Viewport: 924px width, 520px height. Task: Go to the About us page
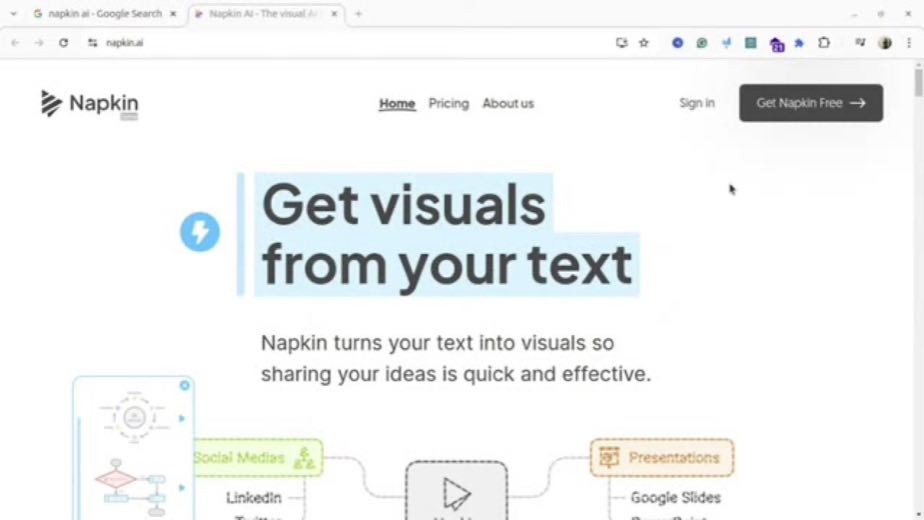point(508,103)
